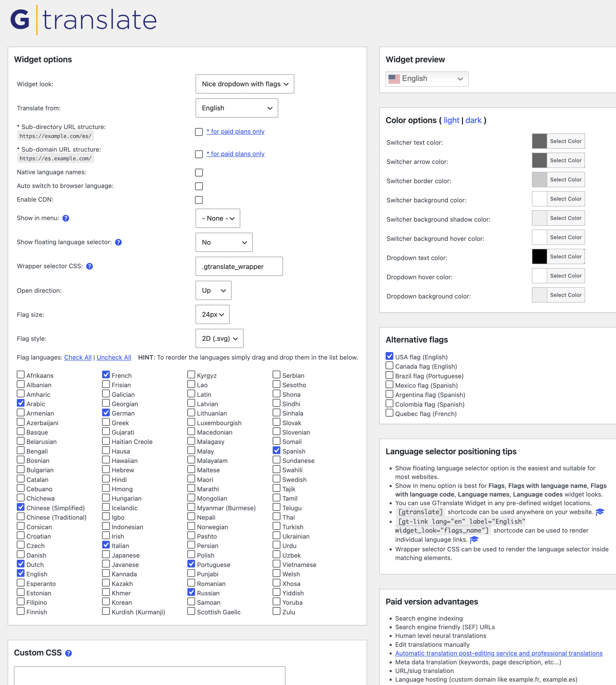Image resolution: width=616 pixels, height=685 pixels.
Task: Click Select Color for Switcher text color
Action: coord(565,141)
